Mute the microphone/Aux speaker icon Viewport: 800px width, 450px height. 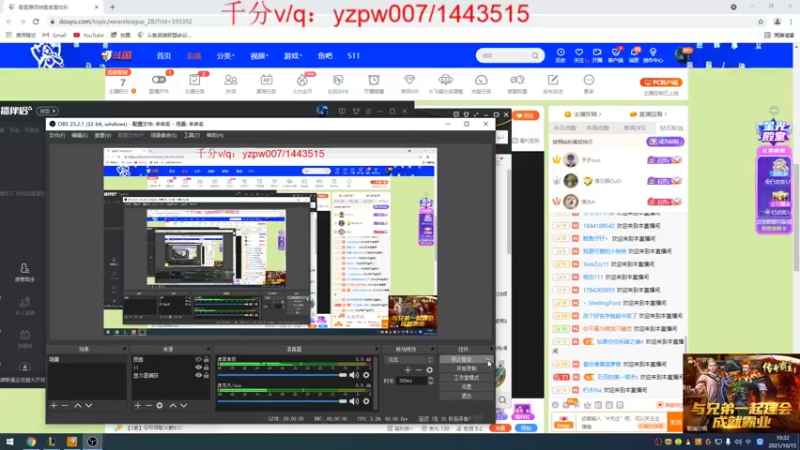point(354,402)
